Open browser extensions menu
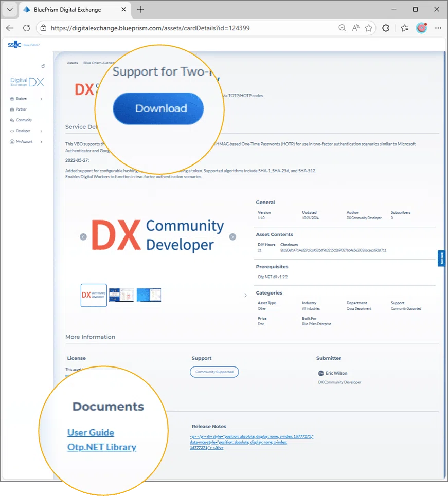448x496 pixels. click(386, 28)
